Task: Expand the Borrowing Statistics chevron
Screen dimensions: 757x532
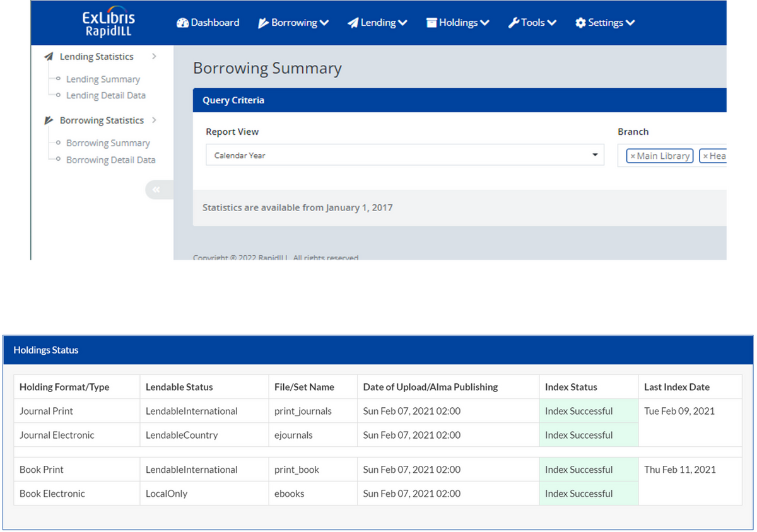Action: click(x=154, y=120)
